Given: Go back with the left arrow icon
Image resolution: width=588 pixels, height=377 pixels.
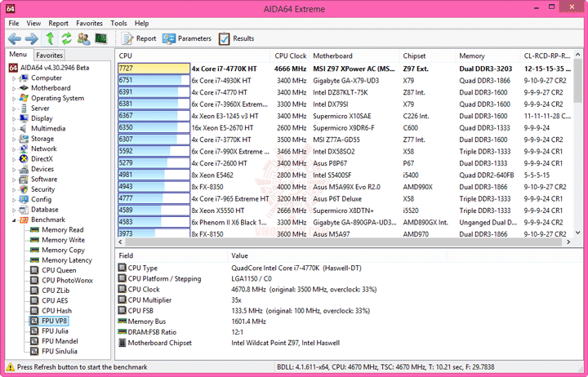Looking at the screenshot, I should (15, 38).
